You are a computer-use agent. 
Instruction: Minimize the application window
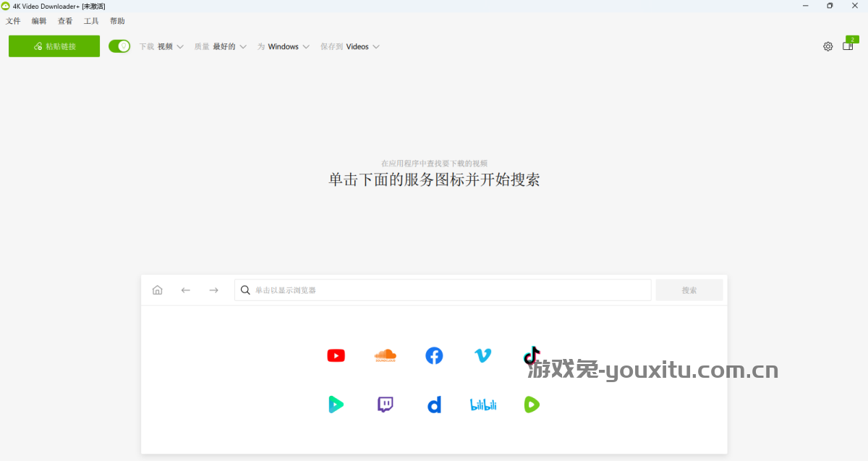805,6
